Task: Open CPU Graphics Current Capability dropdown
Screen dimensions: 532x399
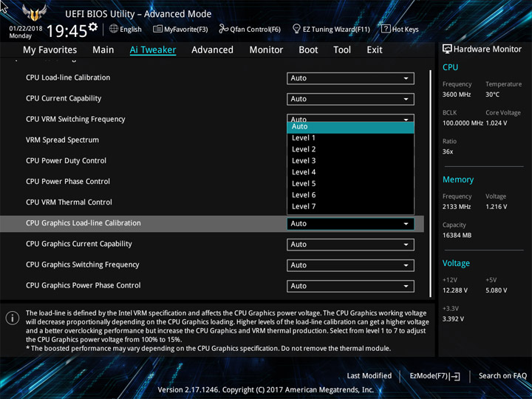Action: click(350, 245)
